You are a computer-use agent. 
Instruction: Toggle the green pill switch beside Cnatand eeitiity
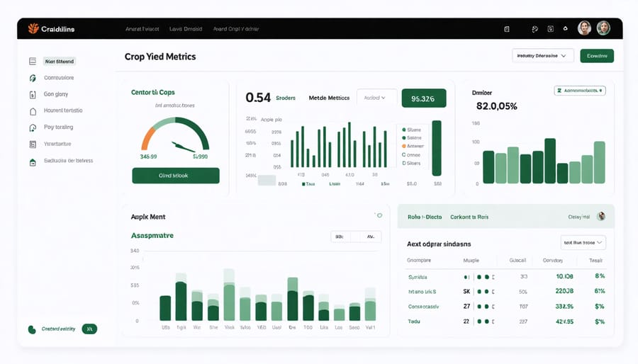coord(89,329)
